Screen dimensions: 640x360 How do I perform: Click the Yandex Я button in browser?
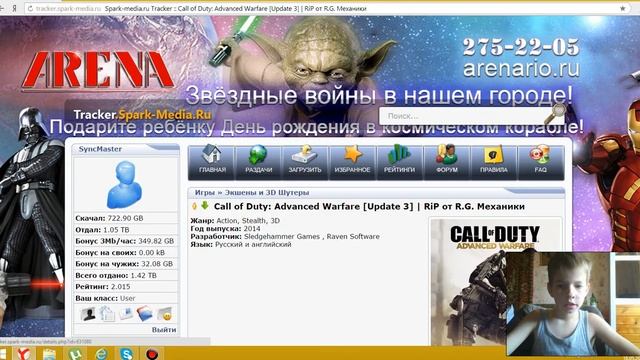[14, 8]
